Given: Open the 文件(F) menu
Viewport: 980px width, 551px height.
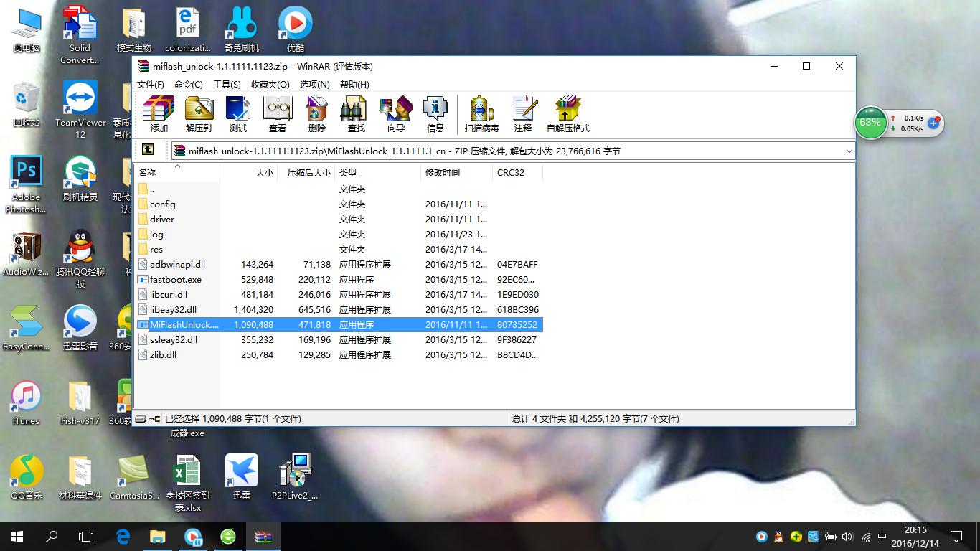Looking at the screenshot, I should coord(151,84).
